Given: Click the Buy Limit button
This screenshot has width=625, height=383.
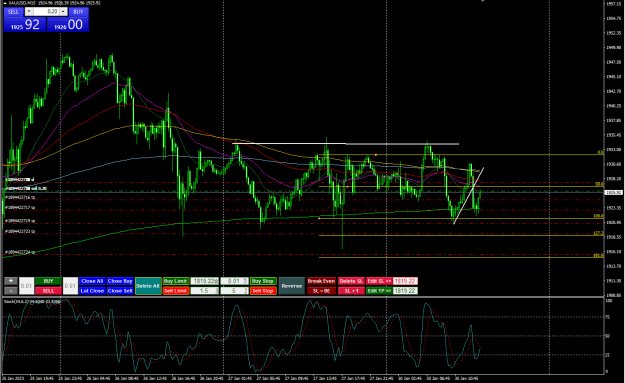Looking at the screenshot, I should 175,281.
